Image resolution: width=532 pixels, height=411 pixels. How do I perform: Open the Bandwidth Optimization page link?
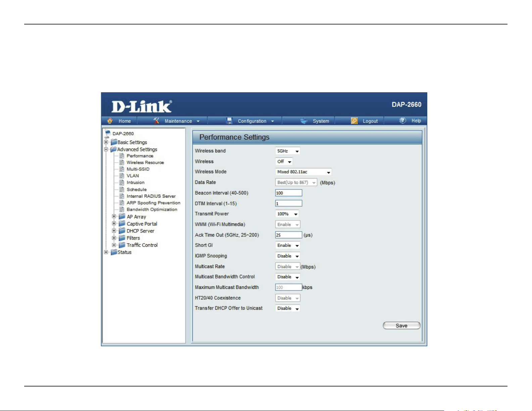tap(152, 210)
